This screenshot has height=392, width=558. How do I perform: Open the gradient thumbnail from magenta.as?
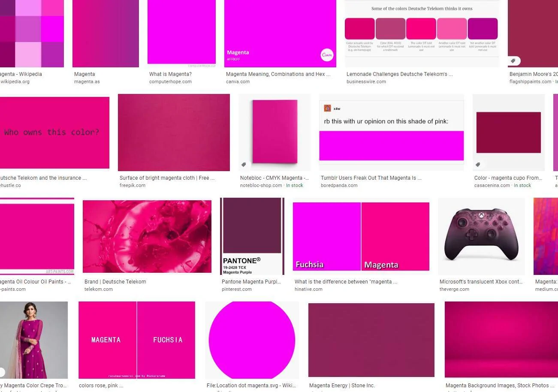(106, 33)
